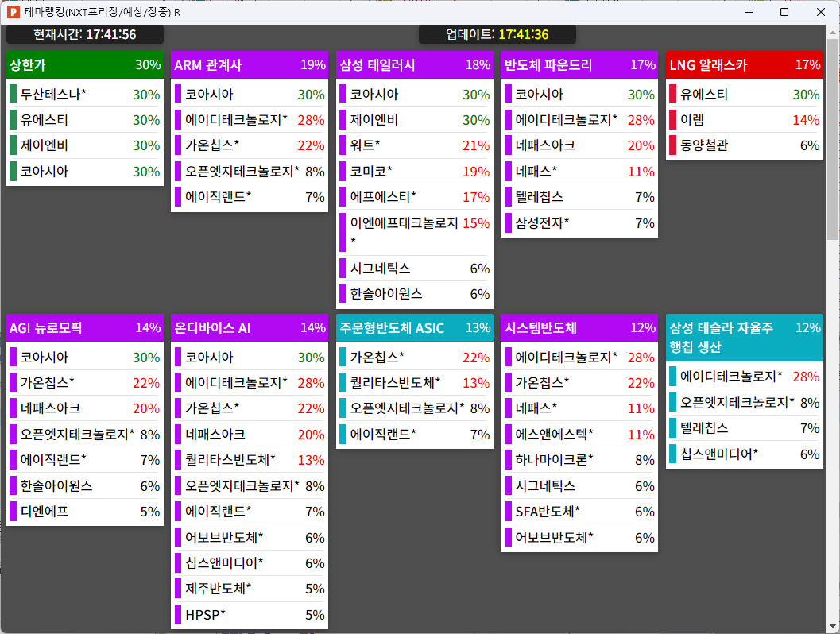Pick 코아시아 in the 상한가 list
This screenshot has width=840, height=634.
[x=85, y=172]
